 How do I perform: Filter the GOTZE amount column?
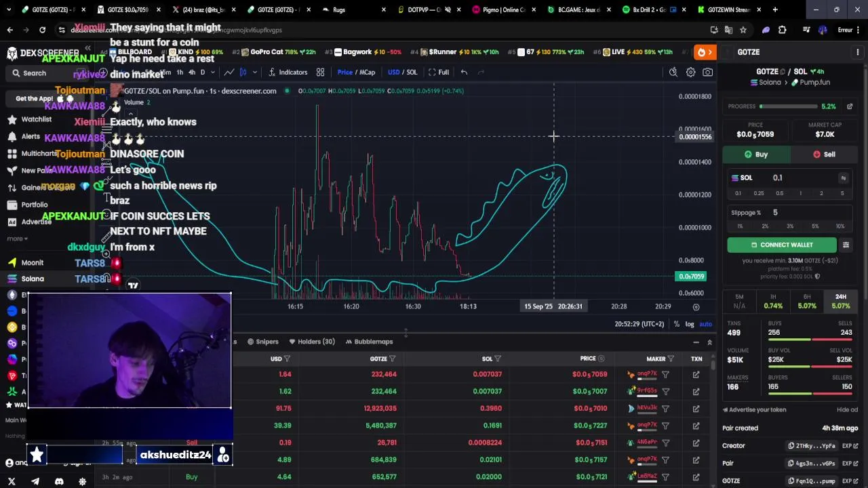[393, 359]
